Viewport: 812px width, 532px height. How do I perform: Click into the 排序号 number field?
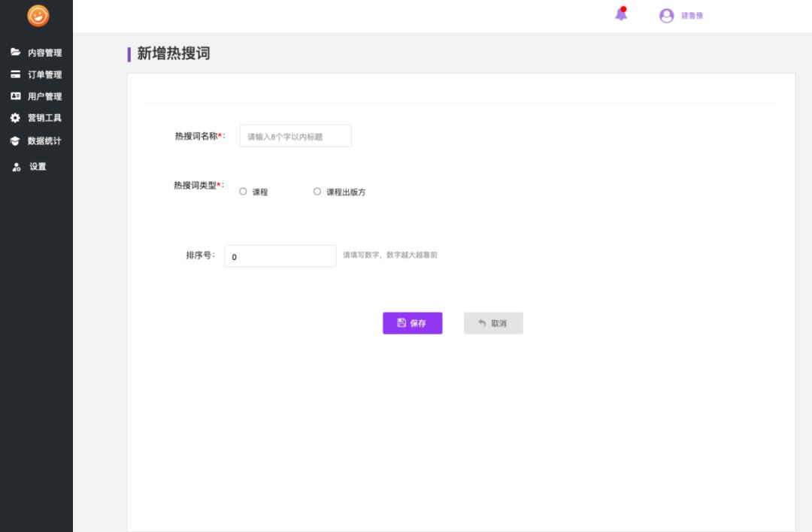280,256
